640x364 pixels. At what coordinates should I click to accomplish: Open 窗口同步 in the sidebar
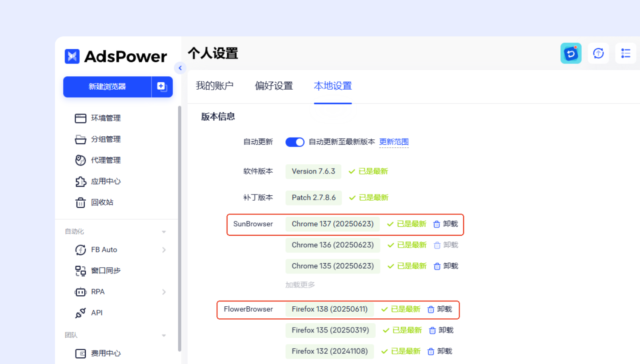(106, 271)
